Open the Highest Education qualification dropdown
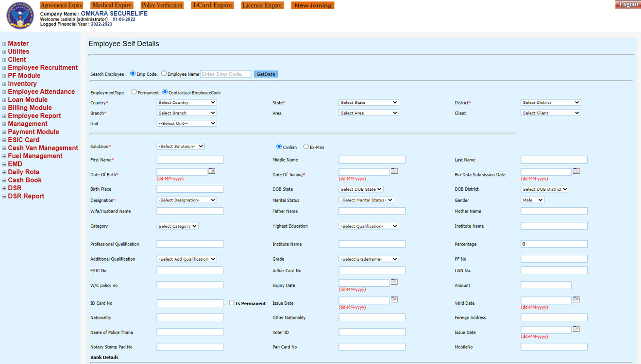 coord(369,226)
